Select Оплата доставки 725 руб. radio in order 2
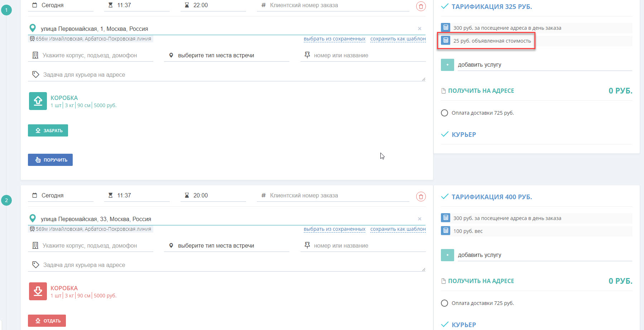This screenshot has height=330, width=644. [x=444, y=303]
